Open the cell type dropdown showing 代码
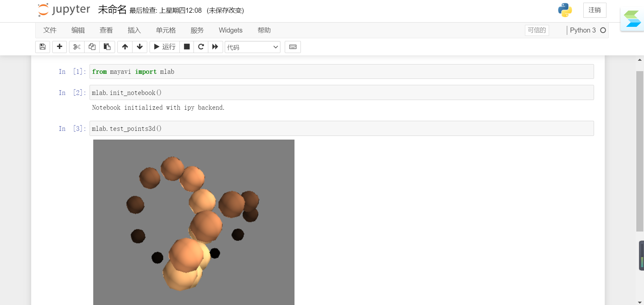644x305 pixels. [x=253, y=47]
